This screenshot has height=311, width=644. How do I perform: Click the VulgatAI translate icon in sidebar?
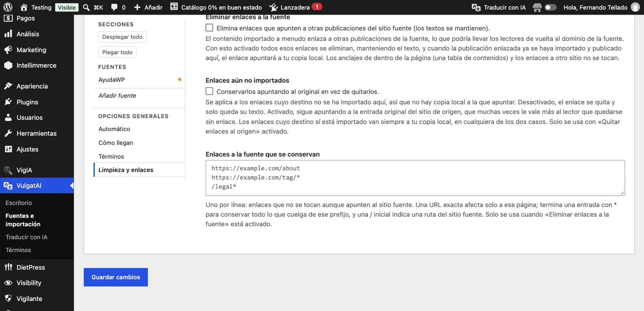[x=8, y=185]
